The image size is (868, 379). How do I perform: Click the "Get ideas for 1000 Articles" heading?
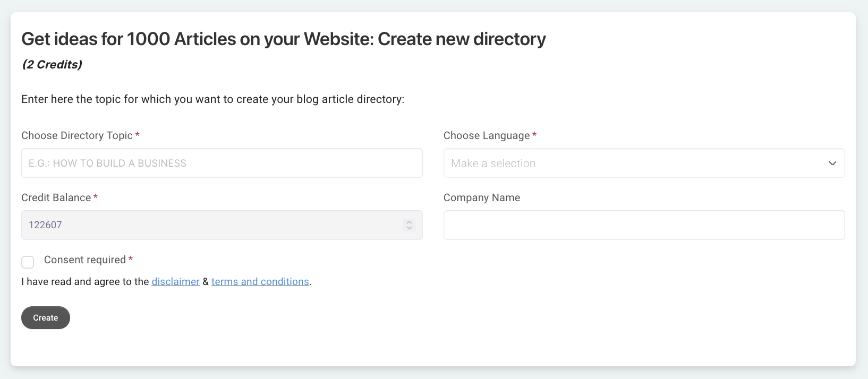[x=283, y=39]
